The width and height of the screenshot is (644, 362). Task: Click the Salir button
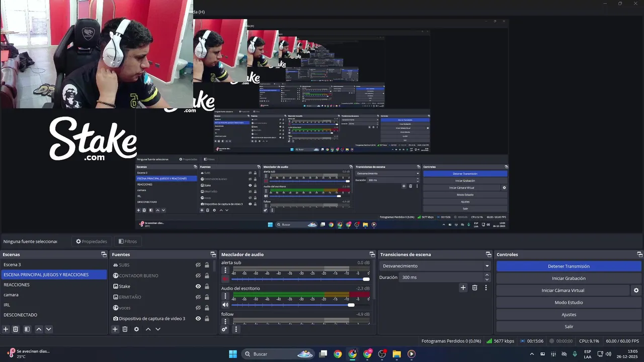569,327
